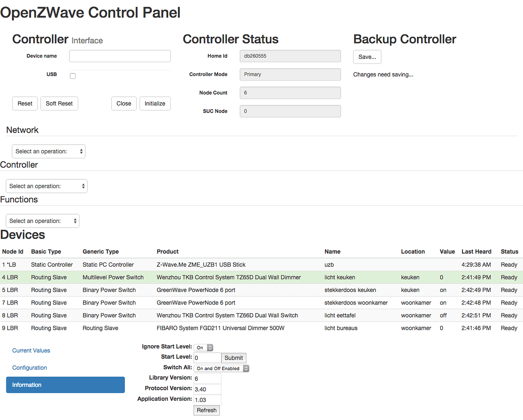Viewport: 523px width, 420px height.
Task: Close the controller interface
Action: point(124,103)
